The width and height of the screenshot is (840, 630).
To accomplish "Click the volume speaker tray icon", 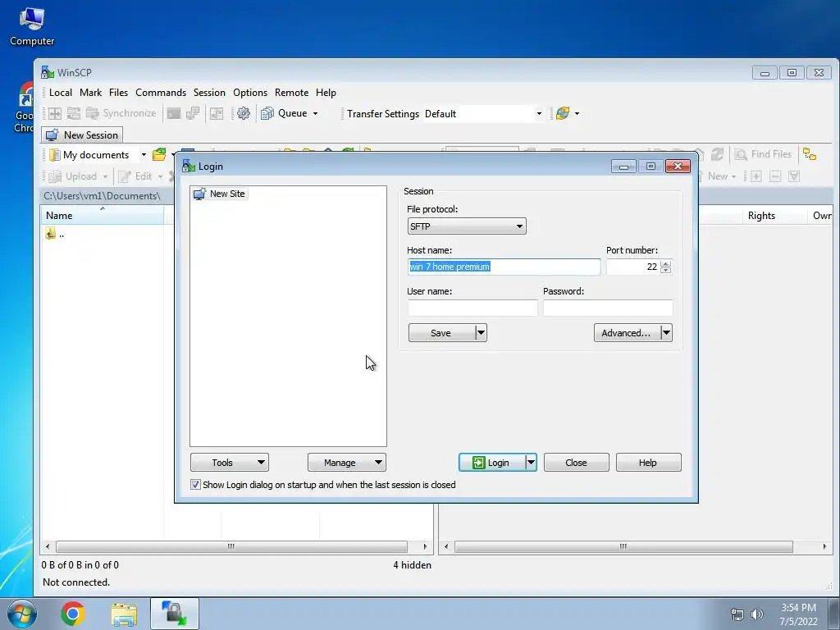I will [x=756, y=614].
